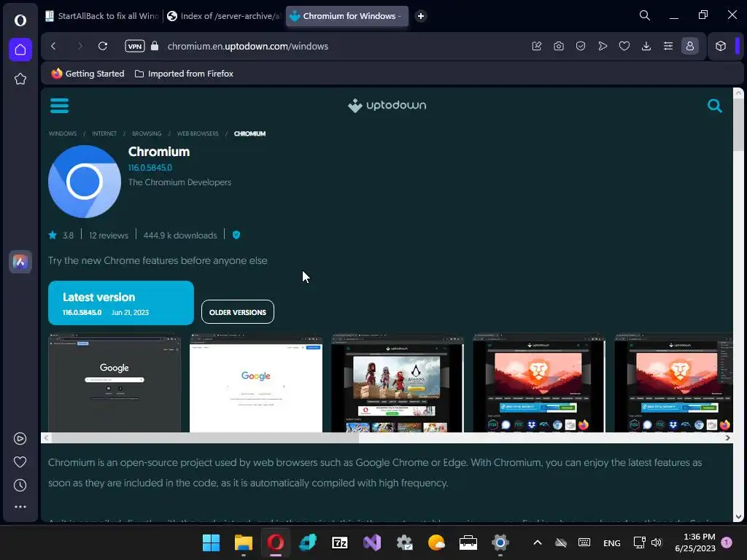Open Assassin's Creed screenshot thumbnail

pos(398,384)
